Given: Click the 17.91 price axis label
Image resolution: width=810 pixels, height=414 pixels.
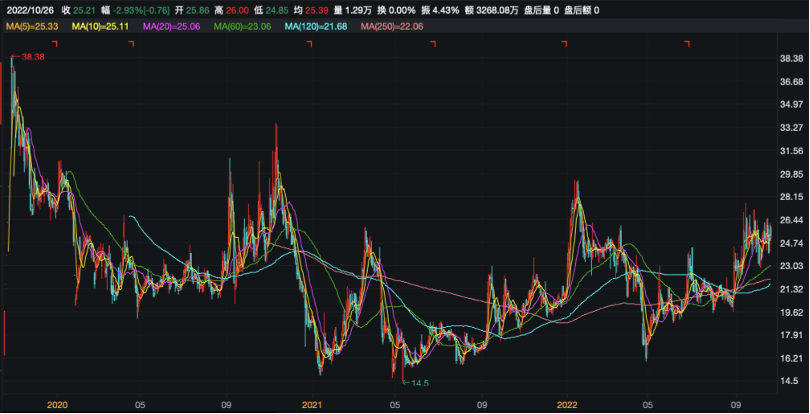Looking at the screenshot, I should pyautogui.click(x=791, y=335).
